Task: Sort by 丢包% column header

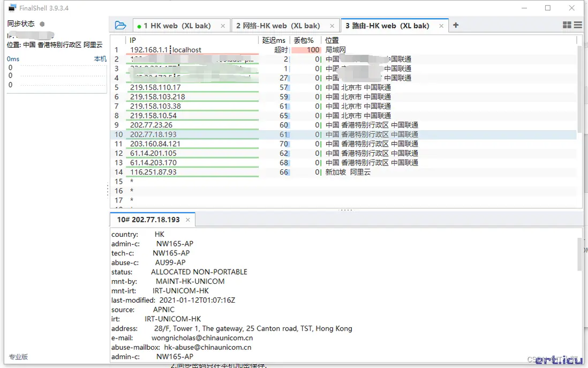Action: point(305,40)
